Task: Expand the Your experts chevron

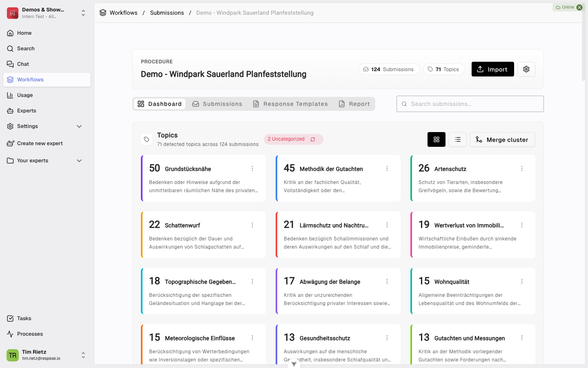Action: tap(79, 161)
